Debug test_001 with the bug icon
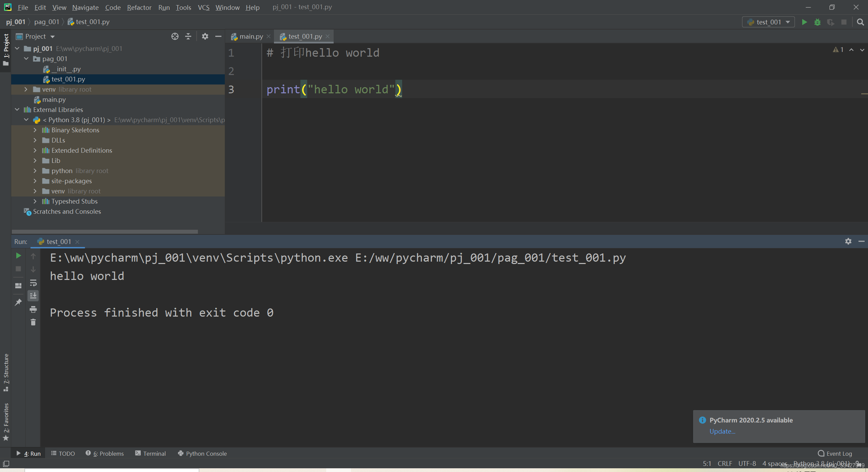This screenshot has width=868, height=472. pyautogui.click(x=817, y=22)
